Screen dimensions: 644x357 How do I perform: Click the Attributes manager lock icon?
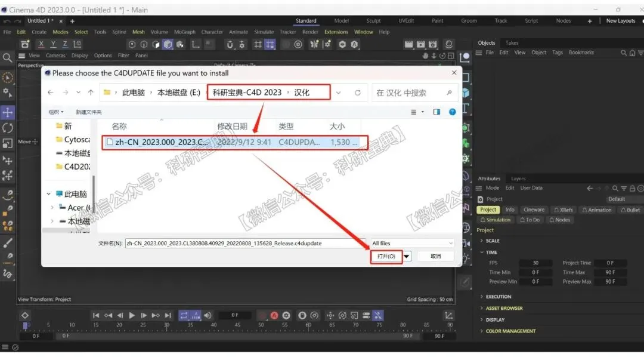[632, 189]
